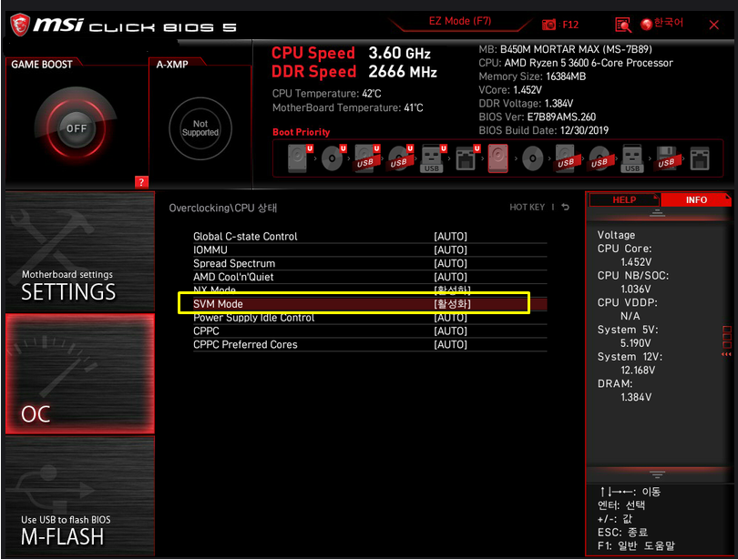Select the CPPC setting name
The width and height of the screenshot is (738, 560).
[206, 331]
